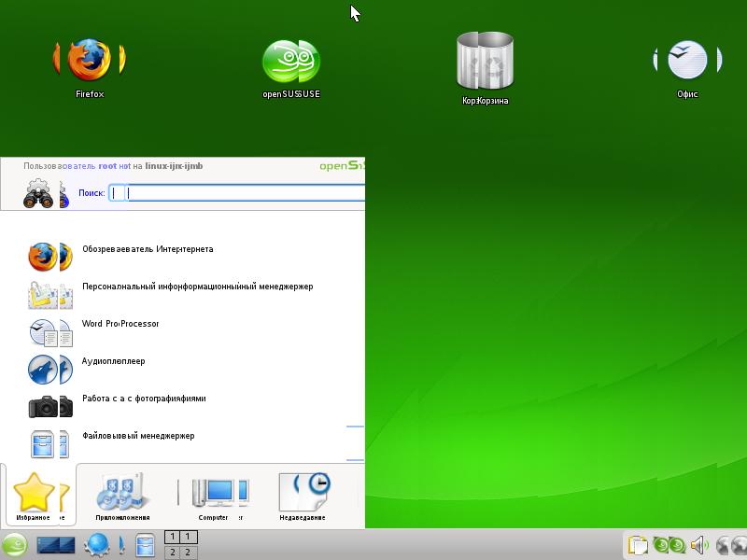Click the linux hostname text in the menu header
Screen dimensions: 747x560
(x=174, y=166)
